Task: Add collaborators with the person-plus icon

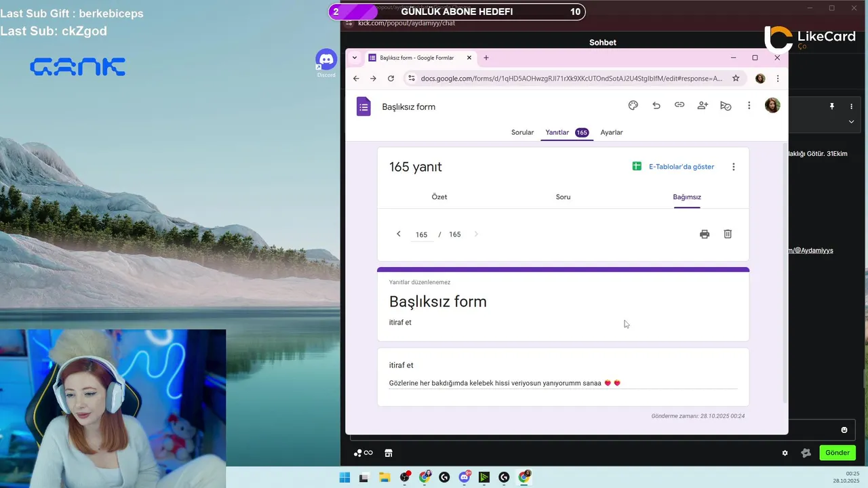Action: click(703, 105)
